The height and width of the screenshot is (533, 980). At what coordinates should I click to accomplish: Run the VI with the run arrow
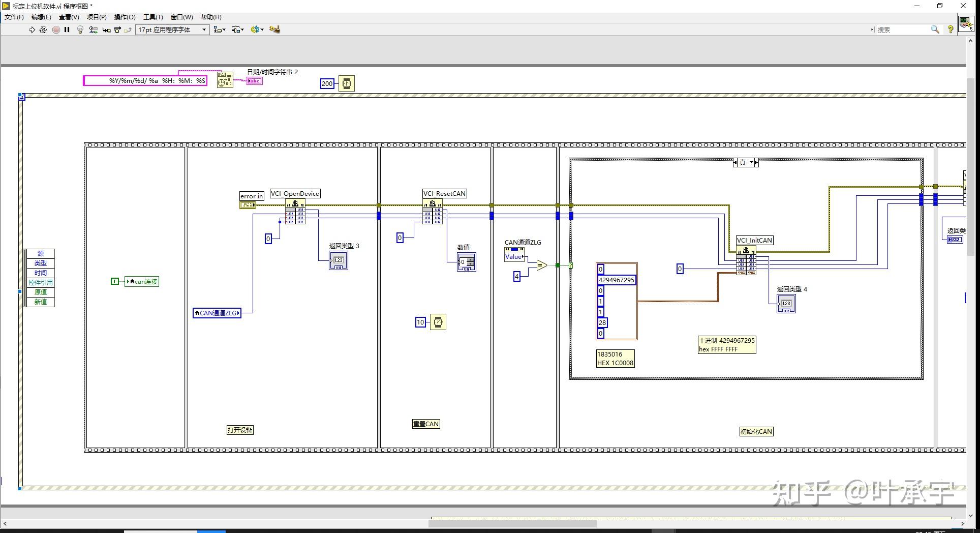[32, 29]
